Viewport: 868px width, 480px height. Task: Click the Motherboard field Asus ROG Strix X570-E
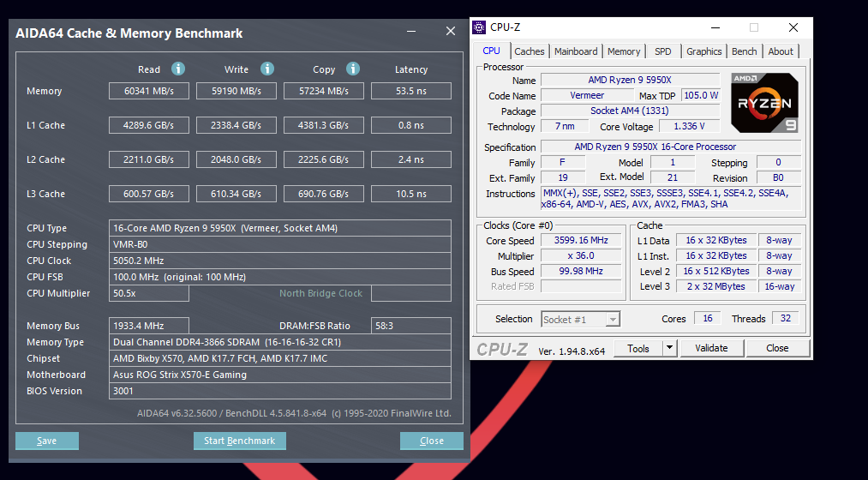[280, 375]
